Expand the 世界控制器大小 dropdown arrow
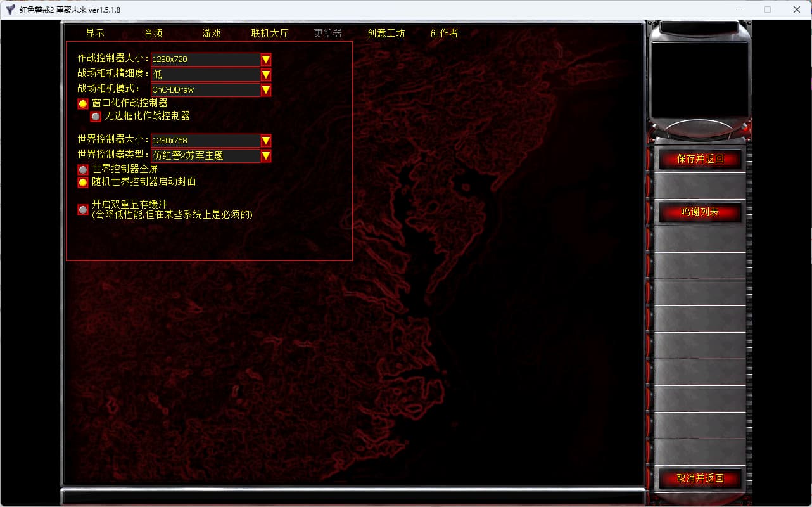The image size is (812, 507). click(266, 141)
